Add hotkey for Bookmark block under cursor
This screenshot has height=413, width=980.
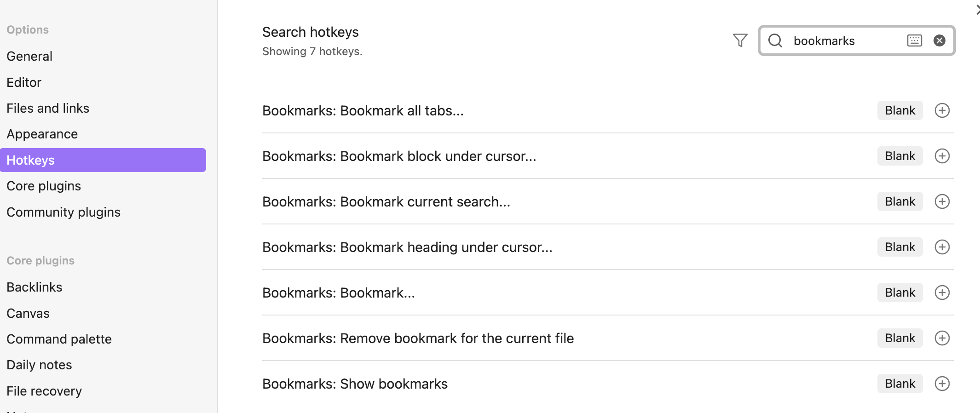942,156
